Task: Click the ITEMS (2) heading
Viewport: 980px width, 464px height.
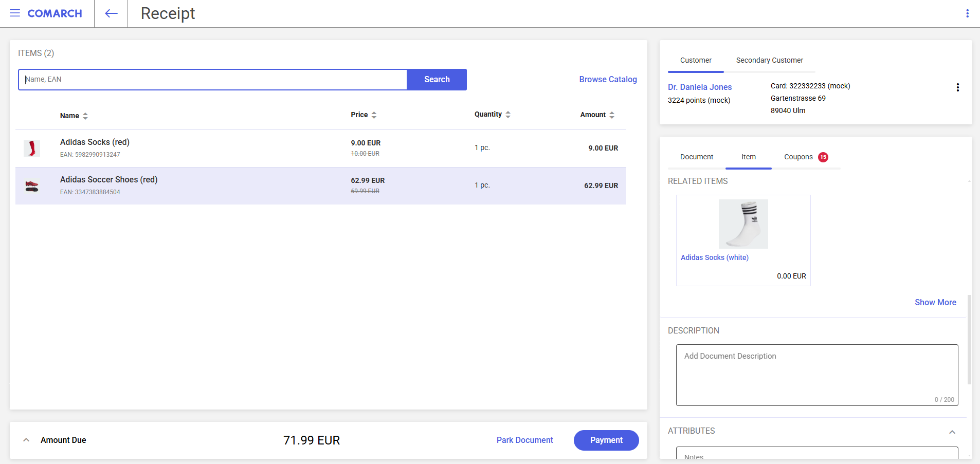Action: [36, 53]
